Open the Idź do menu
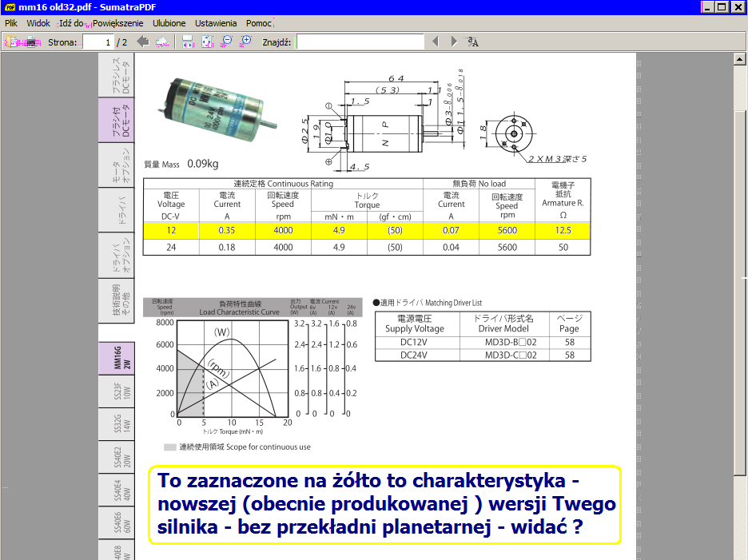748x560 pixels. [72, 23]
